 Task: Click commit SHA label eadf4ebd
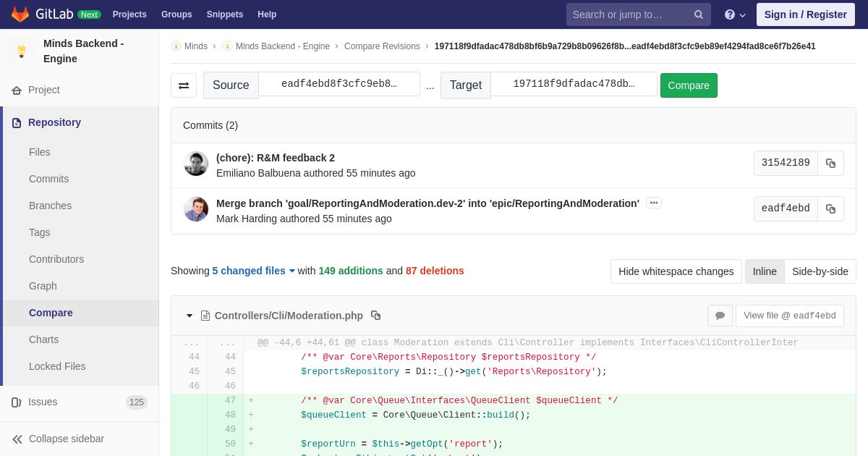click(x=786, y=209)
